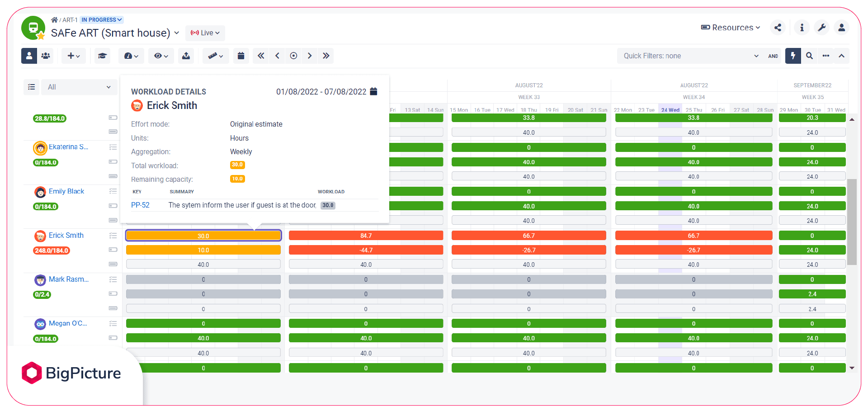The height and width of the screenshot is (416, 868).
Task: Center timeline on today
Action: point(293,56)
